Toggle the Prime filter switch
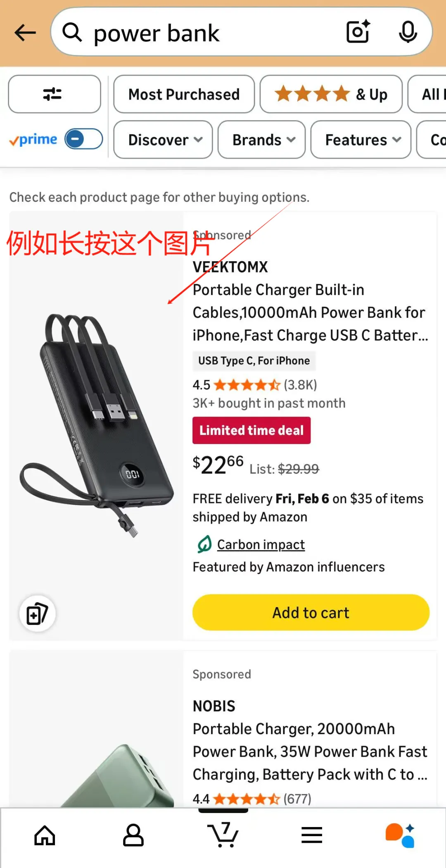This screenshot has height=868, width=446. click(x=84, y=139)
